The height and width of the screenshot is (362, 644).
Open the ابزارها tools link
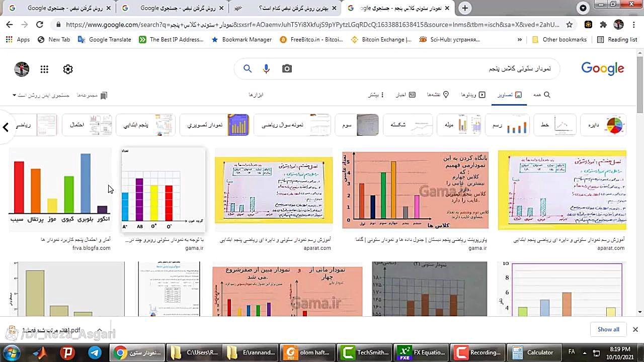coord(256,95)
